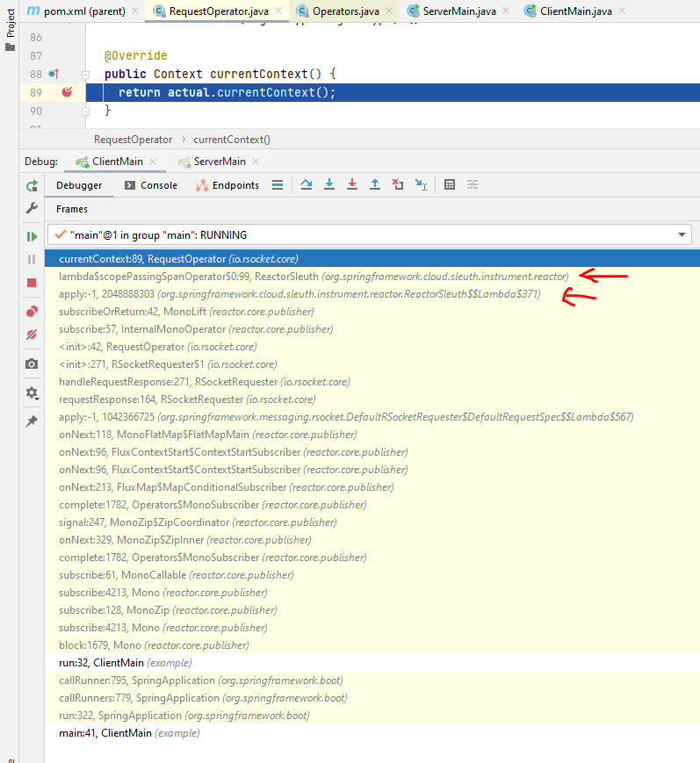
Task: Close the RequestOperator.java tab
Action: (278, 11)
